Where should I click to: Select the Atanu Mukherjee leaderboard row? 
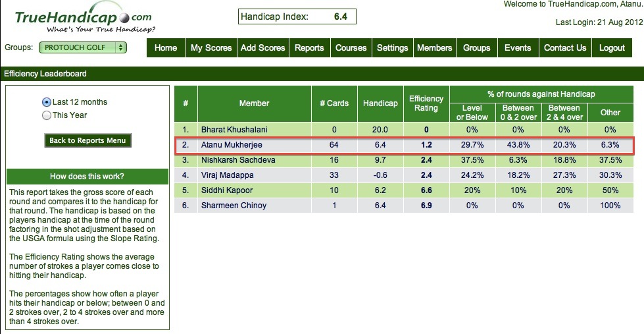click(404, 144)
